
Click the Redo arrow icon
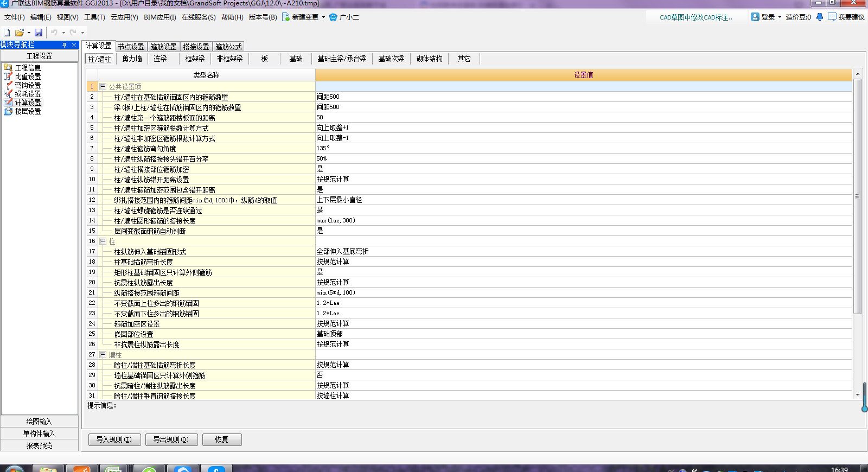pyautogui.click(x=73, y=33)
